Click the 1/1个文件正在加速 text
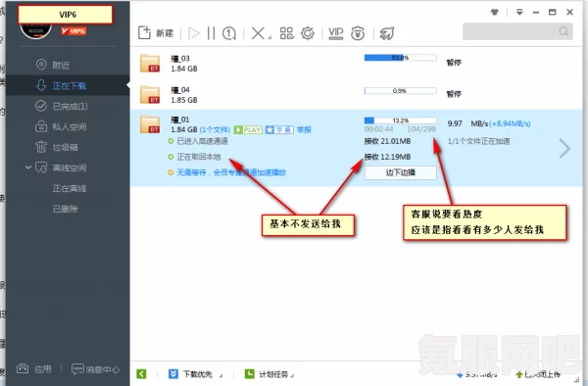 479,141
